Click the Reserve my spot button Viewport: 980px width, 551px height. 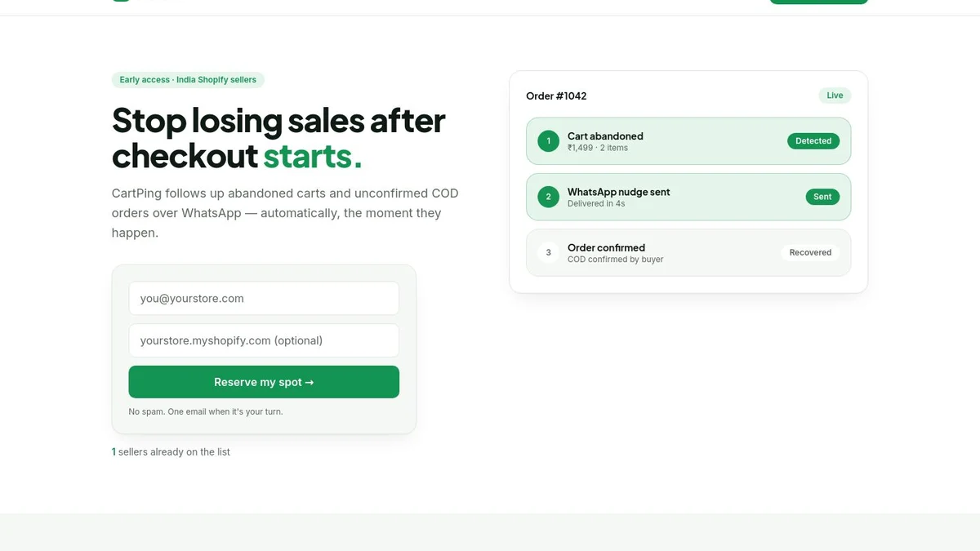[x=264, y=382]
